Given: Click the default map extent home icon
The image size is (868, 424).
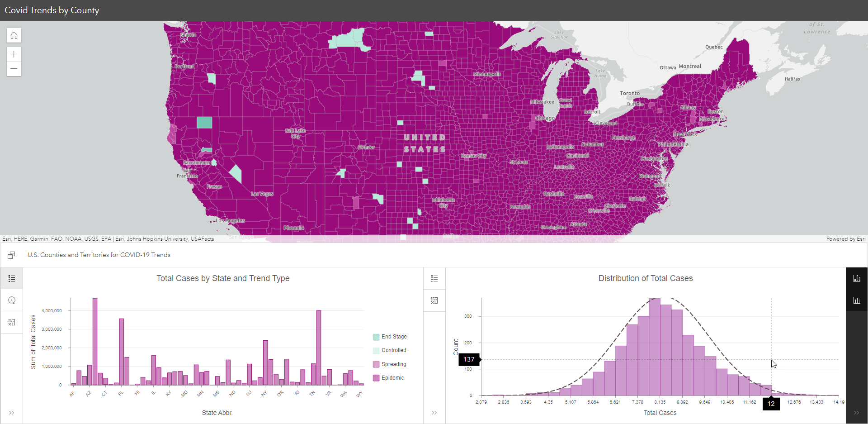Looking at the screenshot, I should (14, 35).
